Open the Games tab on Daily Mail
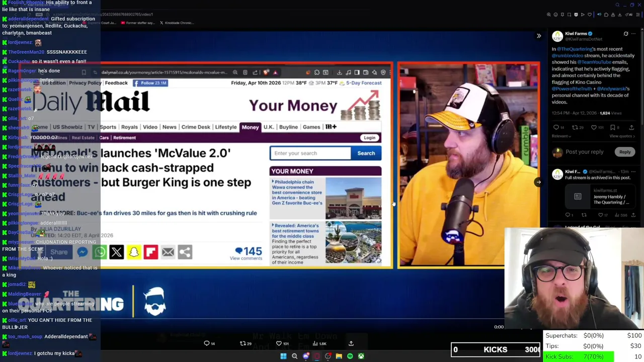The height and width of the screenshot is (362, 644). 311,127
